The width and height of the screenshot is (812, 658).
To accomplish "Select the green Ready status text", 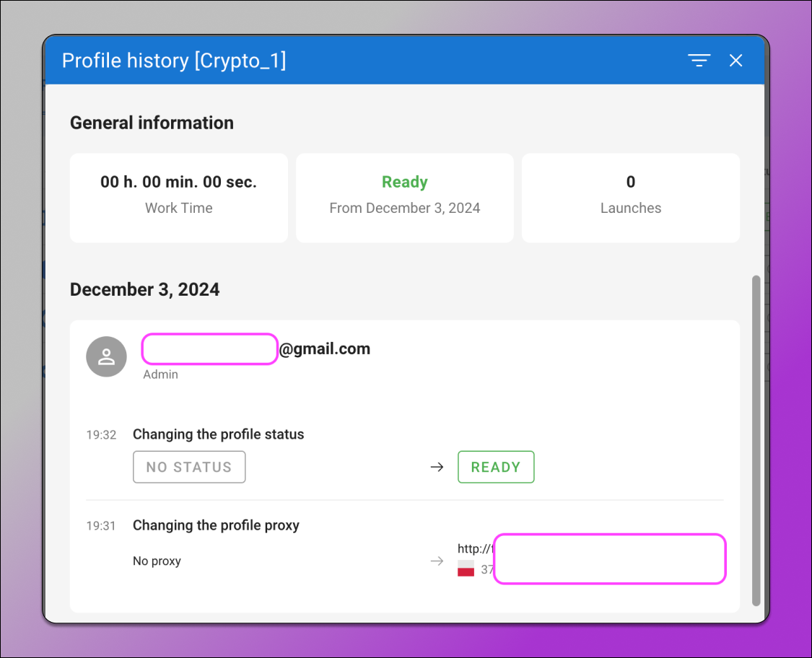I will click(404, 182).
